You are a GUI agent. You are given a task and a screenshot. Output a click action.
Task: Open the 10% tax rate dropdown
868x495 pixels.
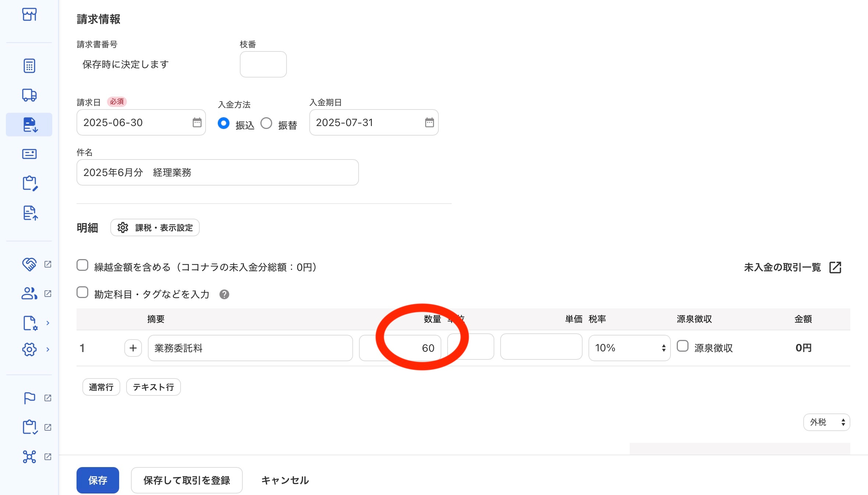click(x=629, y=348)
